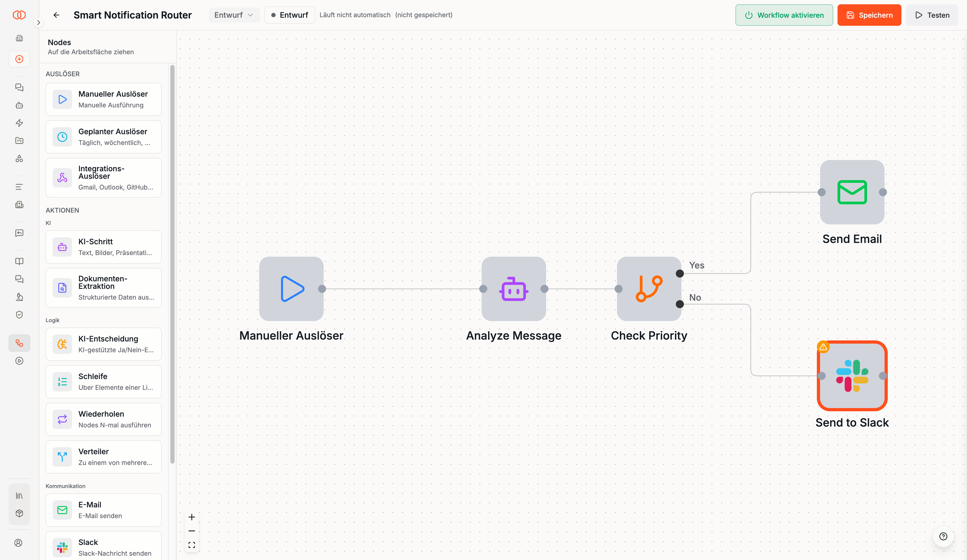
Task: Zoom out of the canvas with minus
Action: (192, 531)
